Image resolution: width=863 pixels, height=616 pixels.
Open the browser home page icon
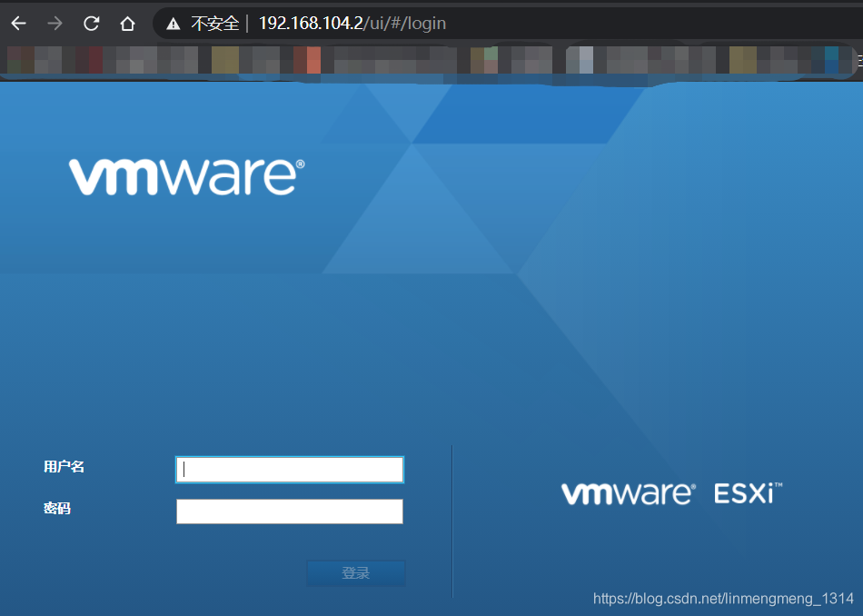(x=128, y=23)
